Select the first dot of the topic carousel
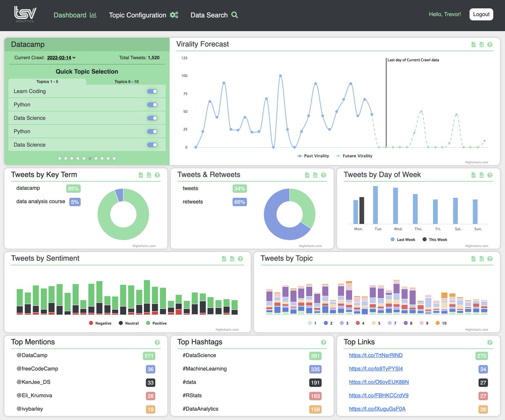The height and width of the screenshot is (420, 505). (x=60, y=159)
